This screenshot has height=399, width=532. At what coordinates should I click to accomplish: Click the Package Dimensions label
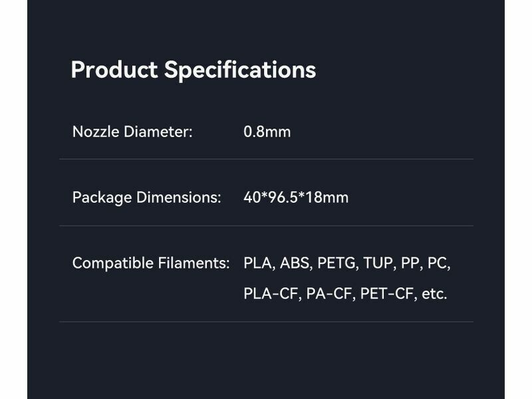pyautogui.click(x=146, y=198)
